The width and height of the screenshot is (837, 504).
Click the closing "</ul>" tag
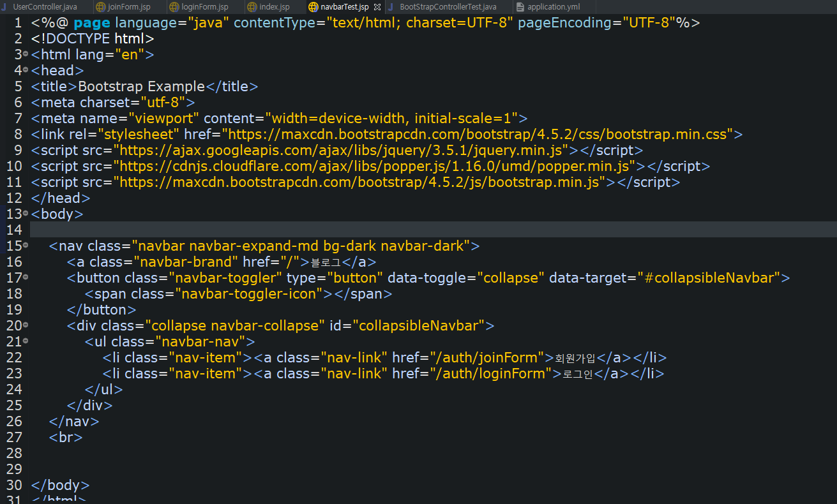(103, 389)
